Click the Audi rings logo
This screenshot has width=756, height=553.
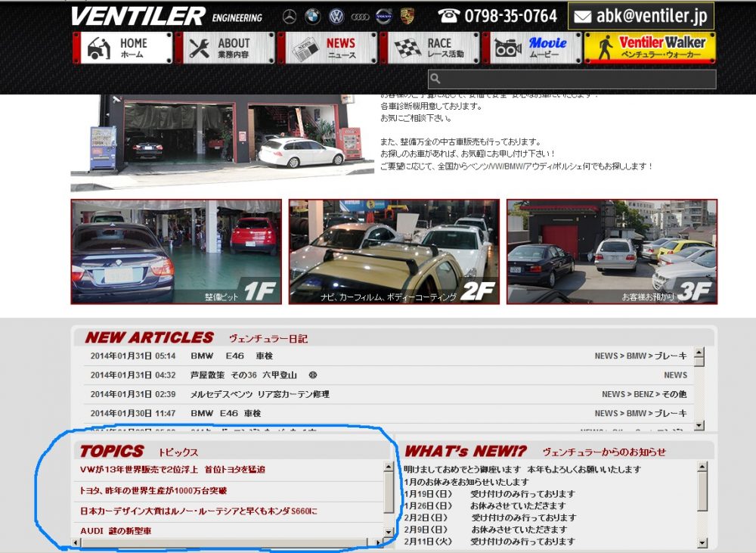click(360, 17)
